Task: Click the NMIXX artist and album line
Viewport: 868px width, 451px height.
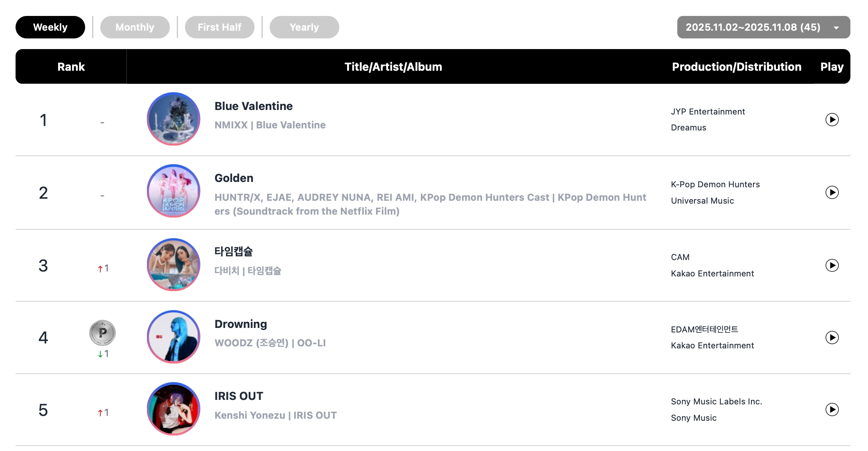Action: click(270, 125)
